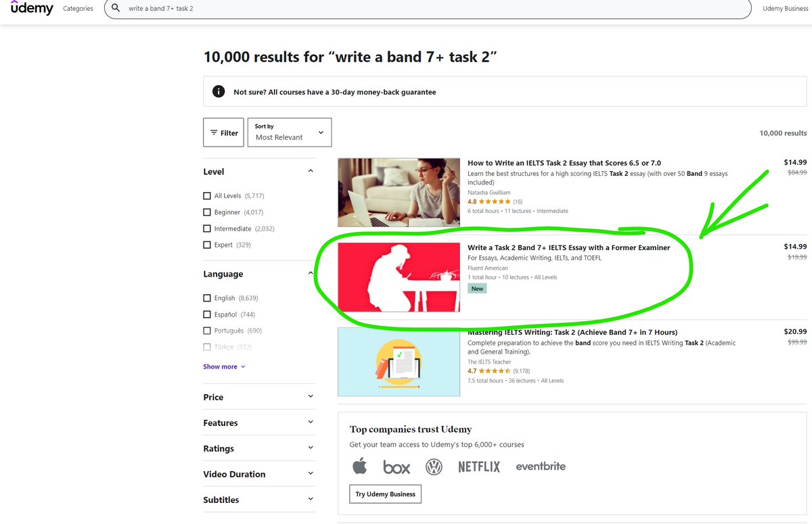Click the Udemy logo

[x=32, y=7]
